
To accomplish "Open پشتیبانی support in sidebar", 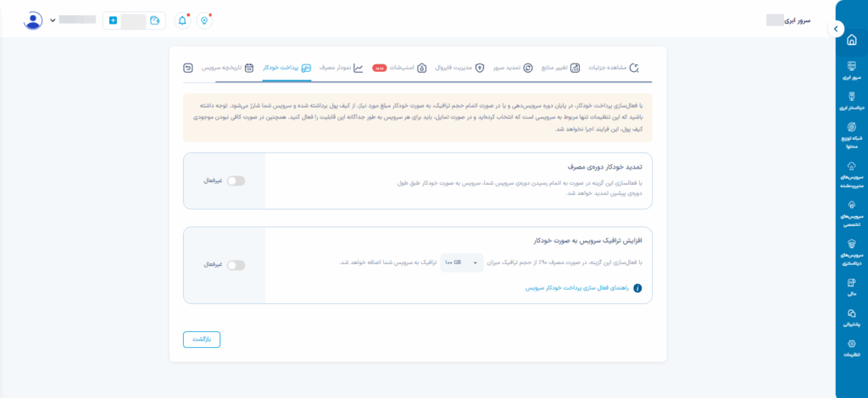I will click(x=851, y=318).
